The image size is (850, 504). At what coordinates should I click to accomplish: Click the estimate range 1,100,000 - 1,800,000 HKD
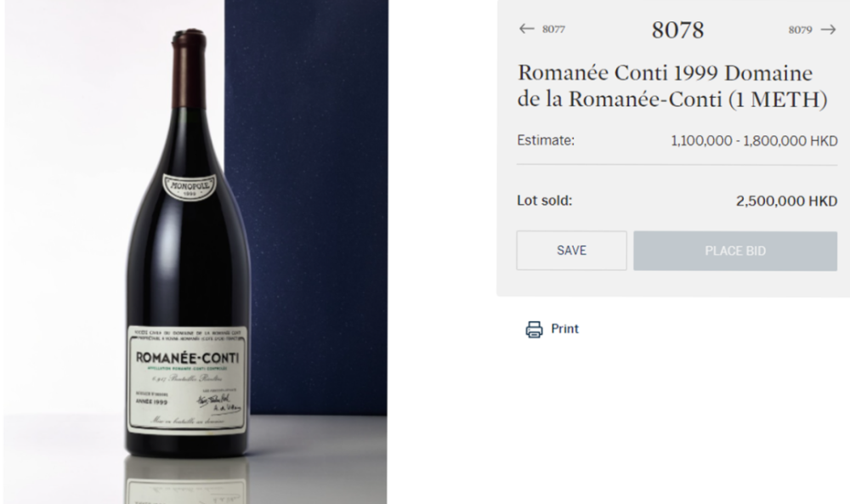click(754, 141)
